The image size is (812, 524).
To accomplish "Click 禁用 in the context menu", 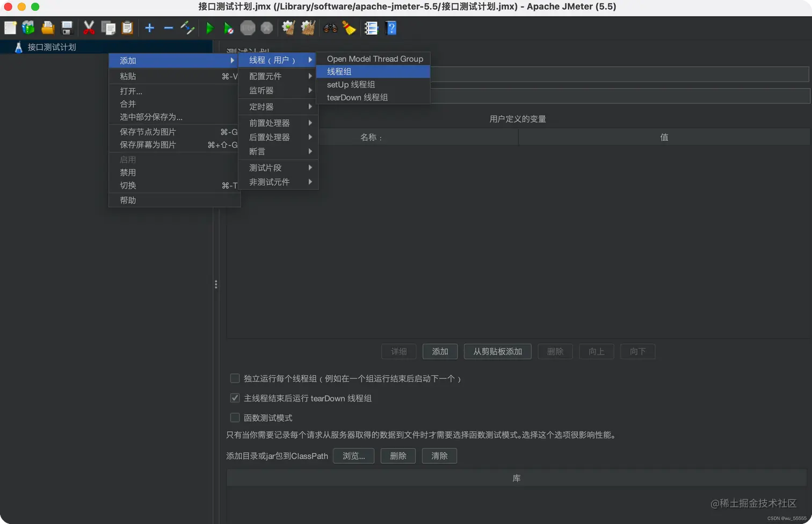I will (128, 172).
